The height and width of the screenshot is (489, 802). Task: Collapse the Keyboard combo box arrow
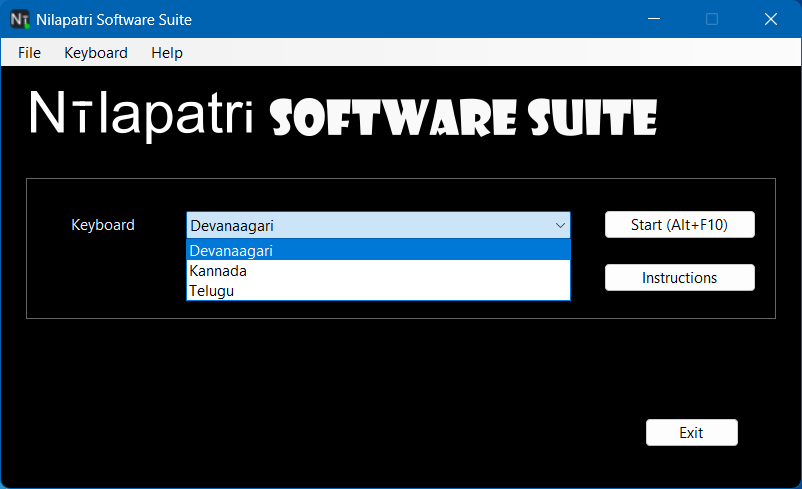point(560,226)
